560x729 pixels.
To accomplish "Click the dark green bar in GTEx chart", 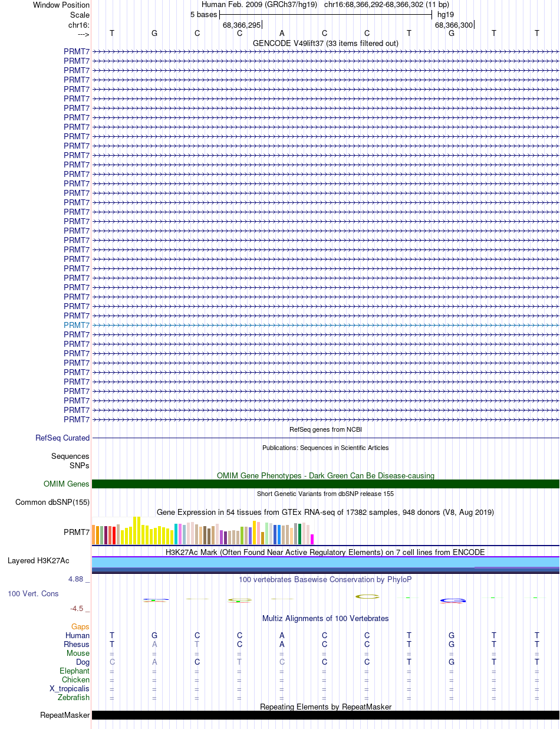I will pyautogui.click(x=300, y=534).
